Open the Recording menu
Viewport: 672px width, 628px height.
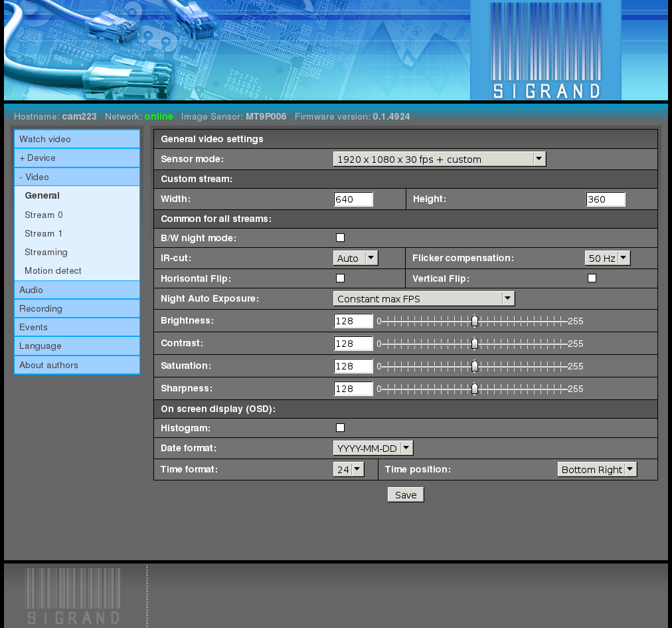[77, 309]
